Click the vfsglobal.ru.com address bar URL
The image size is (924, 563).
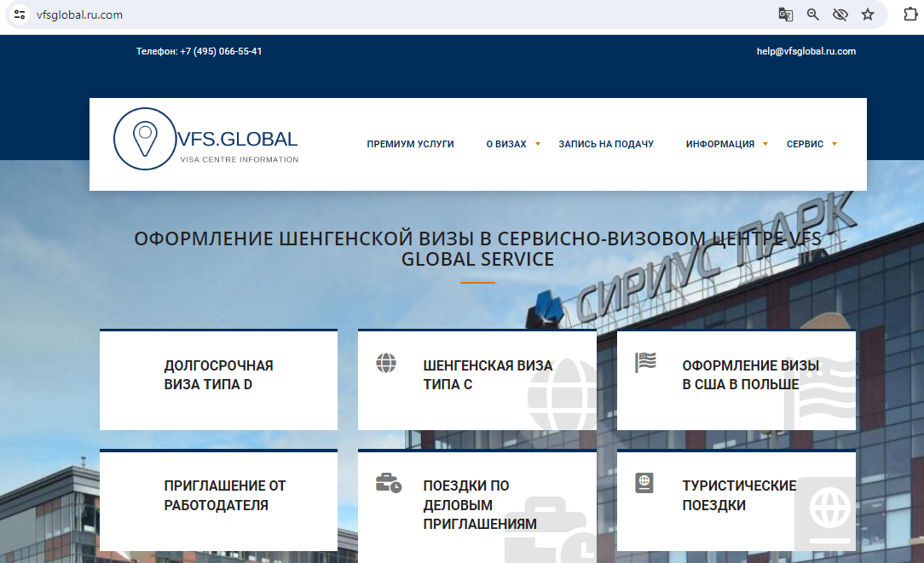(x=79, y=14)
